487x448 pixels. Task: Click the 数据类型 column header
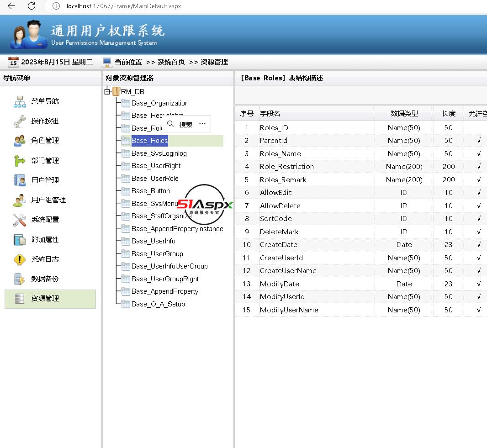tap(404, 114)
